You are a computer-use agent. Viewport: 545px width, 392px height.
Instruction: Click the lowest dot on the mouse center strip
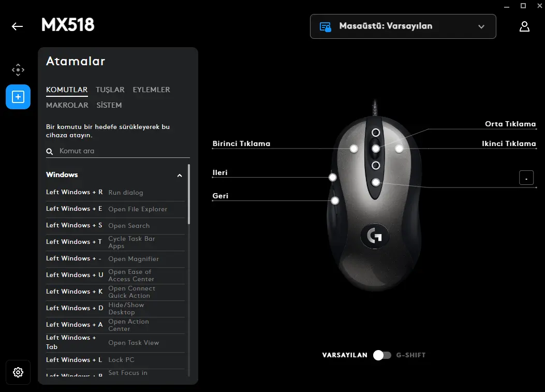pyautogui.click(x=376, y=182)
